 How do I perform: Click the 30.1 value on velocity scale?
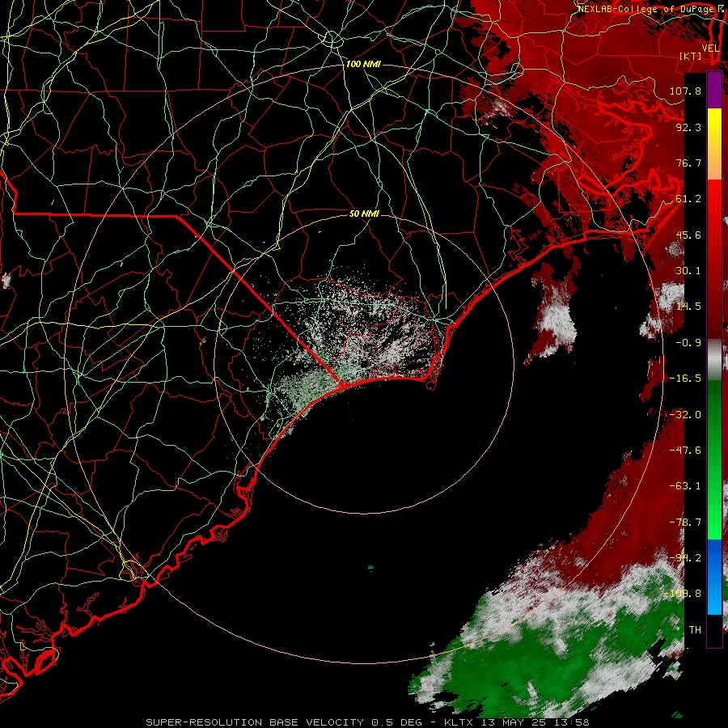[x=688, y=271]
